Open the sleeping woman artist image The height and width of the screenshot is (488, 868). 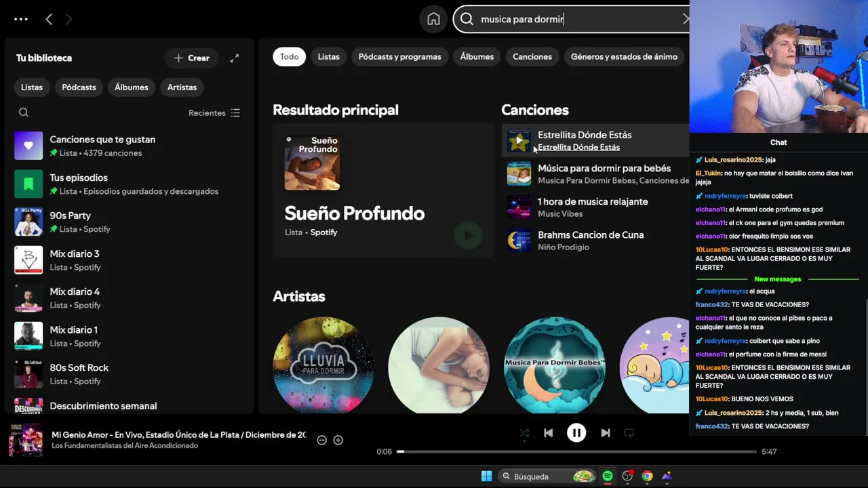click(439, 366)
